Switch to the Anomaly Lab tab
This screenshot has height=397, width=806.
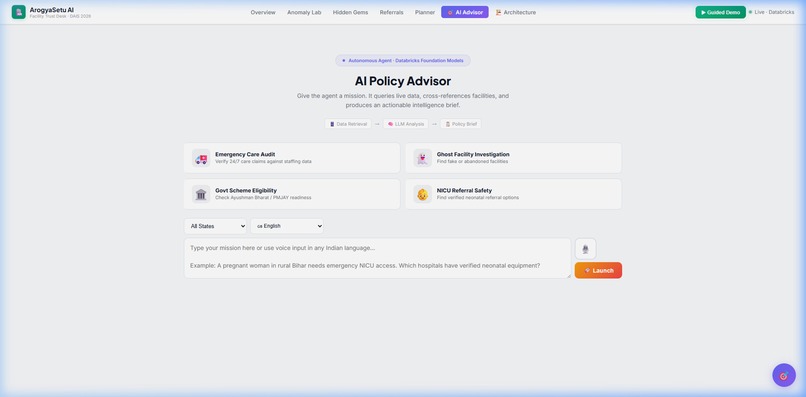coord(304,12)
